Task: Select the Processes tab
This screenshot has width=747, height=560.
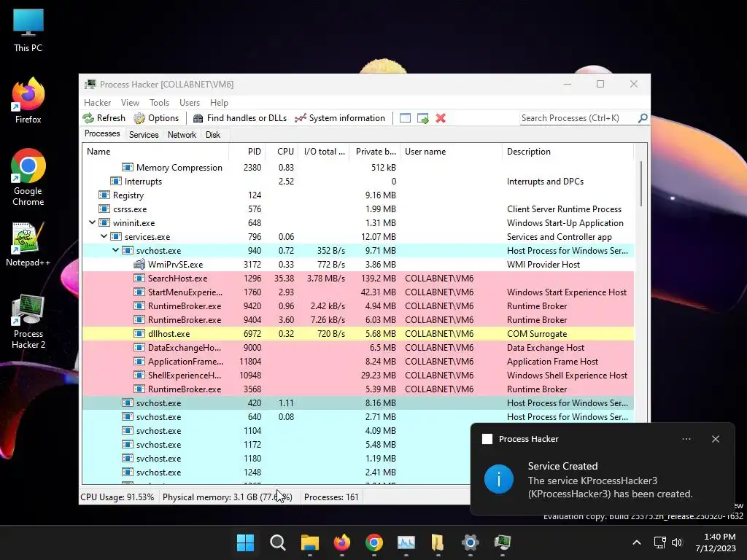Action: pos(102,134)
